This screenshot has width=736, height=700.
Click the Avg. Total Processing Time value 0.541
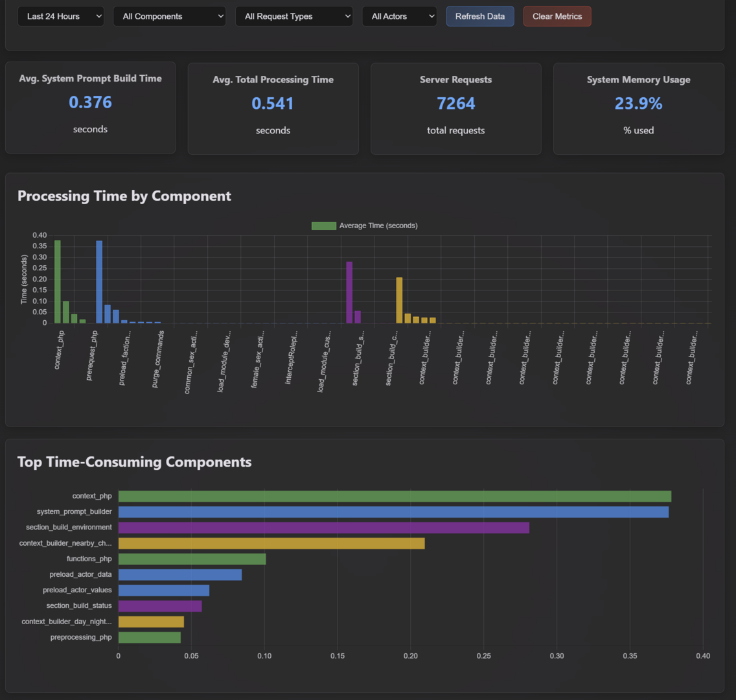pyautogui.click(x=273, y=103)
